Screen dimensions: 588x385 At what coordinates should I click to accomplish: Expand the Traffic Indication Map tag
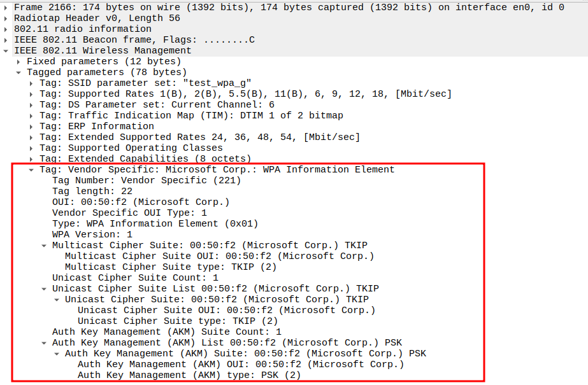32,115
